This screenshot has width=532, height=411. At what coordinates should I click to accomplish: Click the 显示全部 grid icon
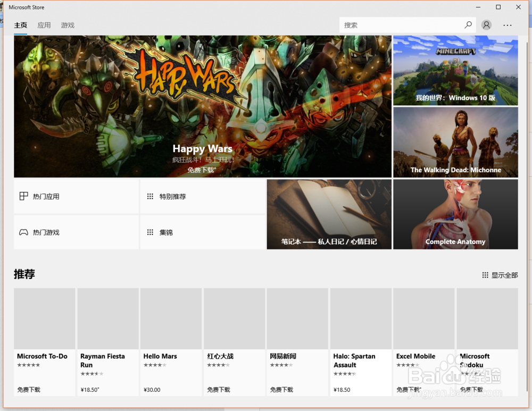[485, 275]
